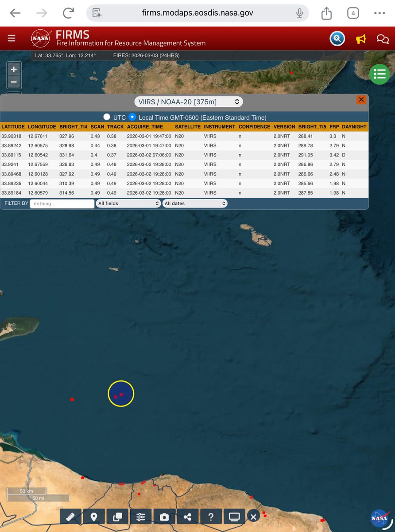Open the search magnifier in the header

click(337, 39)
